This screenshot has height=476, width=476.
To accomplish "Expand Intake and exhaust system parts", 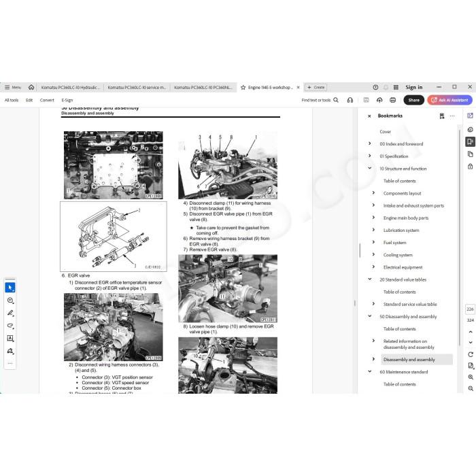I will (x=373, y=205).
